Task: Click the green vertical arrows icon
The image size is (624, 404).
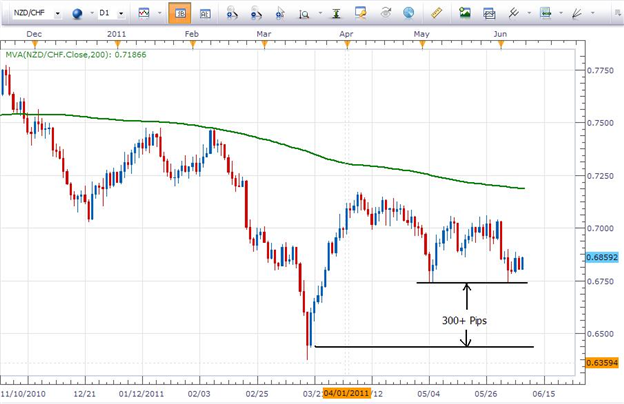Action: pos(336,14)
